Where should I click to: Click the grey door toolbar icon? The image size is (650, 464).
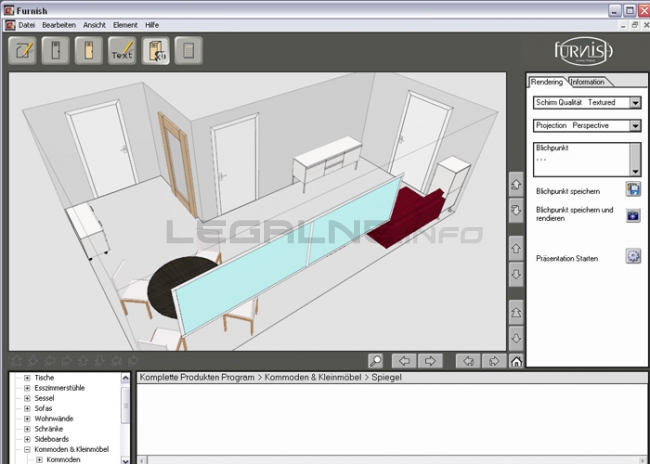pos(56,51)
